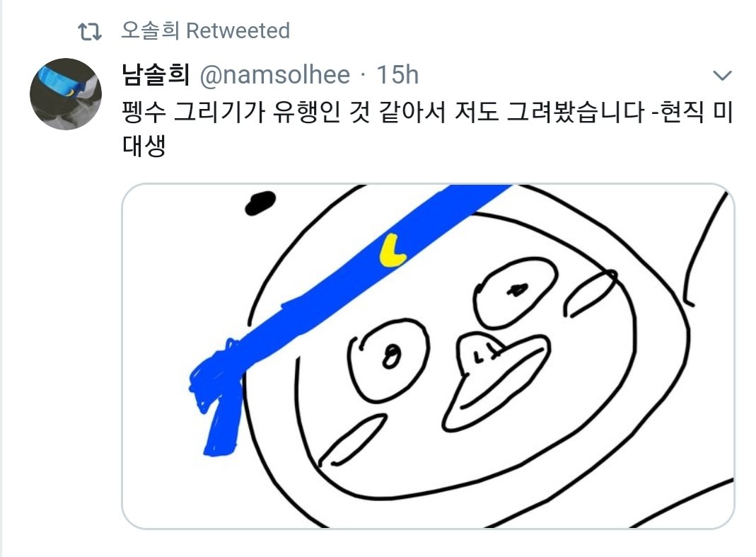
Task: Click the black blob at the image top-left
Action: (x=260, y=202)
